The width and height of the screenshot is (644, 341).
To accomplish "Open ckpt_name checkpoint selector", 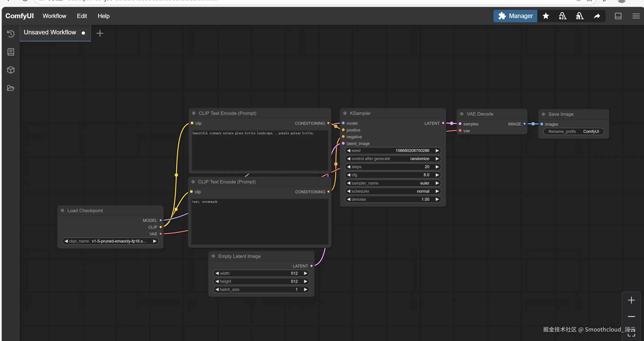I will coord(110,241).
